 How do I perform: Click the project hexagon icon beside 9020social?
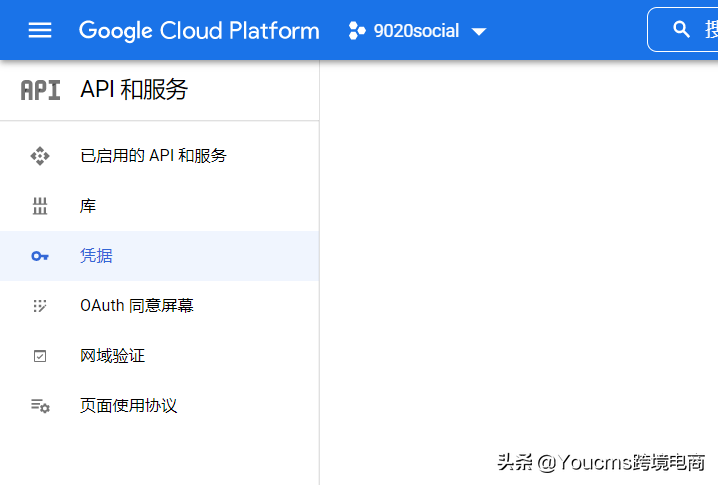click(357, 31)
